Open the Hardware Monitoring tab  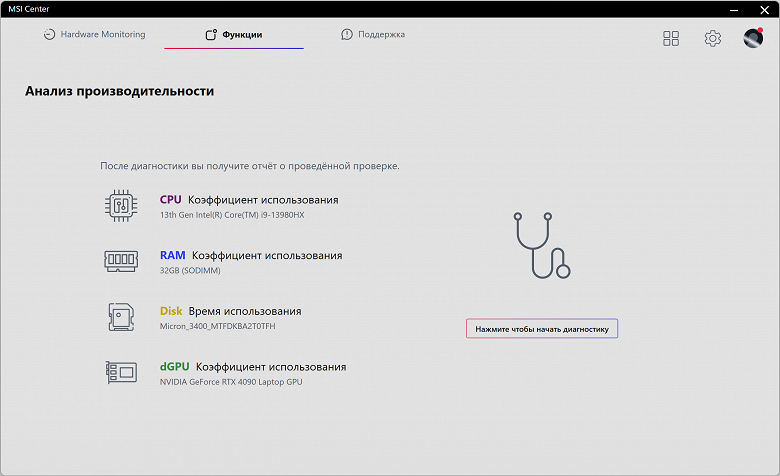click(95, 34)
